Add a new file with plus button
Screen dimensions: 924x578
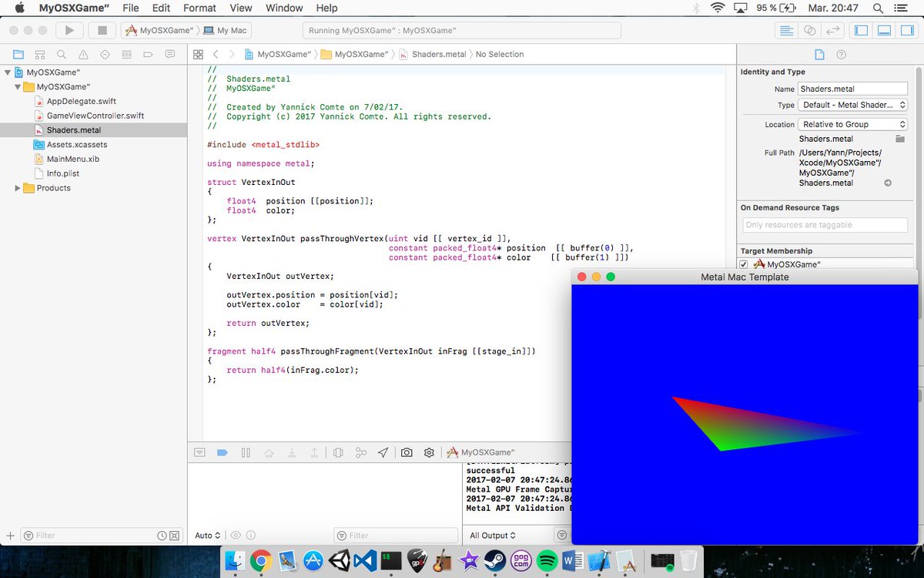click(x=10, y=536)
